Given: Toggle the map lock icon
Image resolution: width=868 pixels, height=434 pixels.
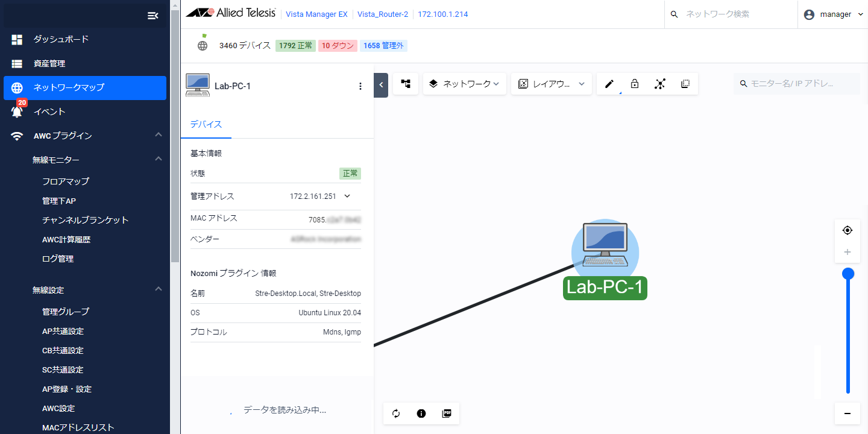Looking at the screenshot, I should (635, 84).
